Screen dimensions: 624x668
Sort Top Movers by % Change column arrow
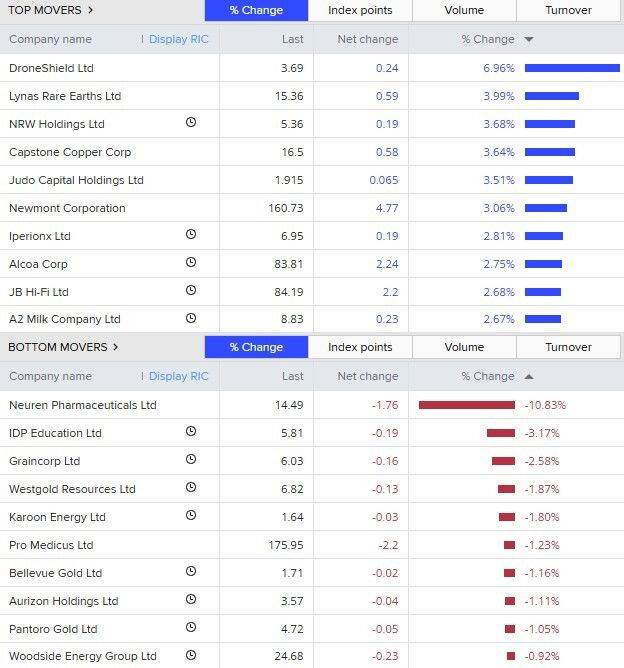point(528,40)
